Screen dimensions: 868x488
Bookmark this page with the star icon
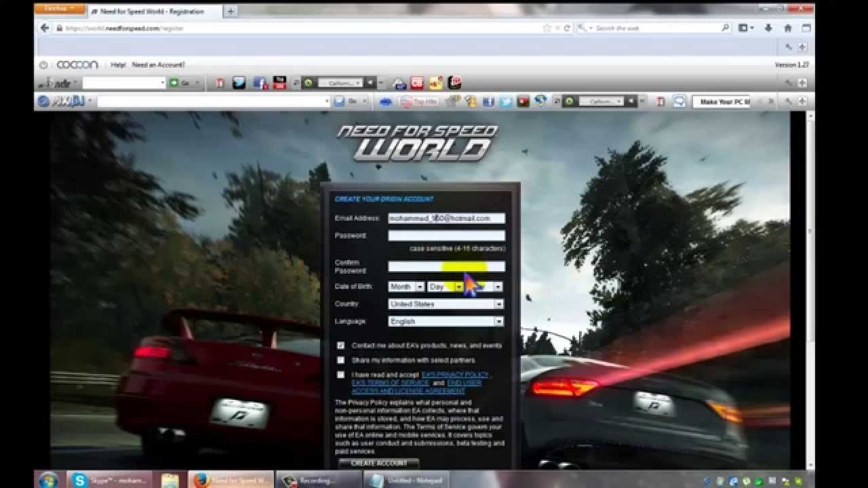point(547,28)
